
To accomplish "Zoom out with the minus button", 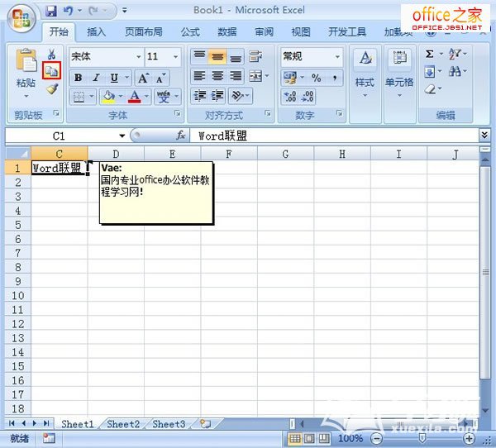I will 376,439.
